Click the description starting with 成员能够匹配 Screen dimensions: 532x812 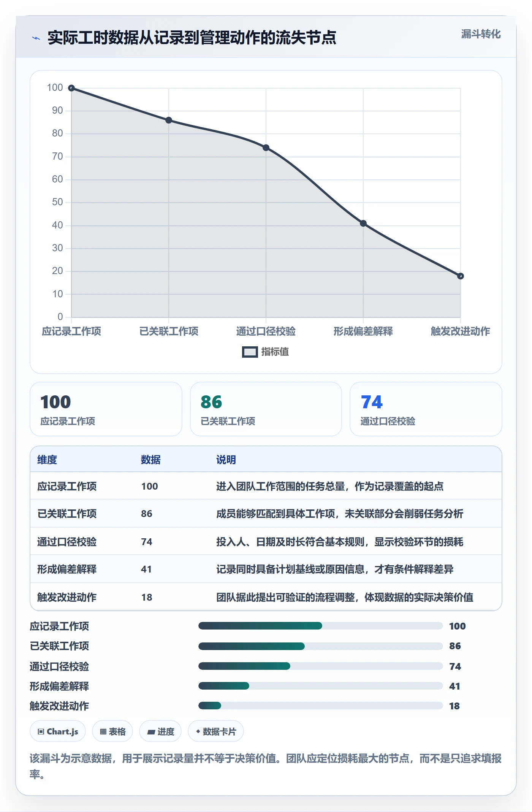click(x=340, y=514)
